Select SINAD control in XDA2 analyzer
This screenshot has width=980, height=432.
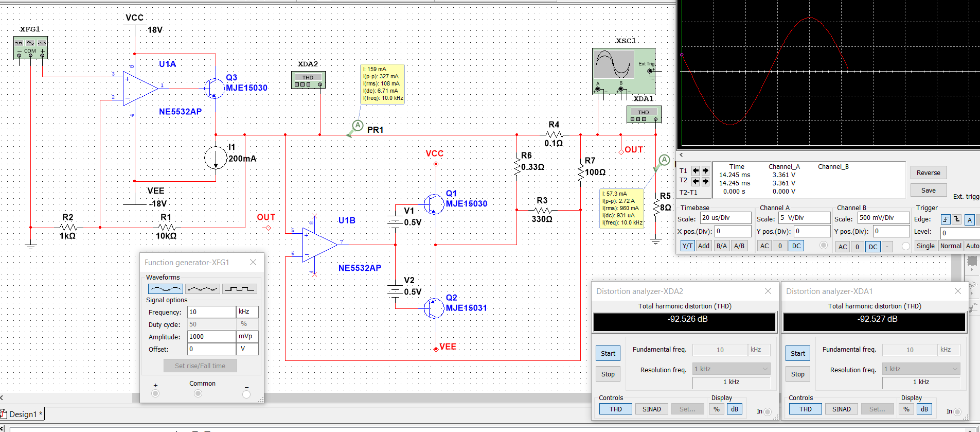(x=652, y=409)
